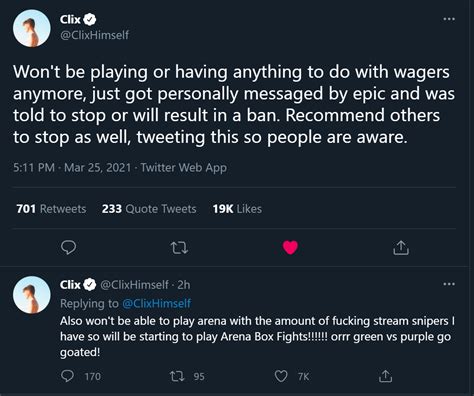This screenshot has width=474, height=396.
Task: Retweet the reply tweet with 95 retweets
Action: (177, 376)
